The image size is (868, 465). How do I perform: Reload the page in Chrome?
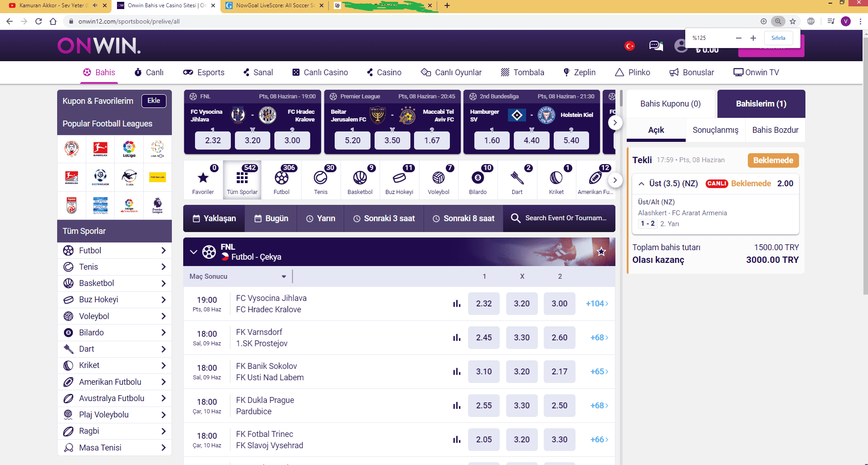coord(39,21)
